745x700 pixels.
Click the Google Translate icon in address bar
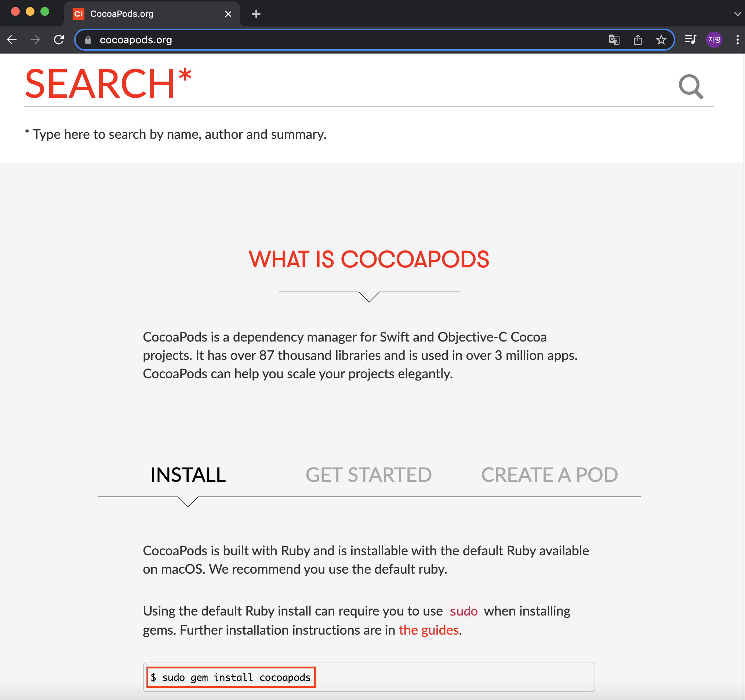click(614, 40)
